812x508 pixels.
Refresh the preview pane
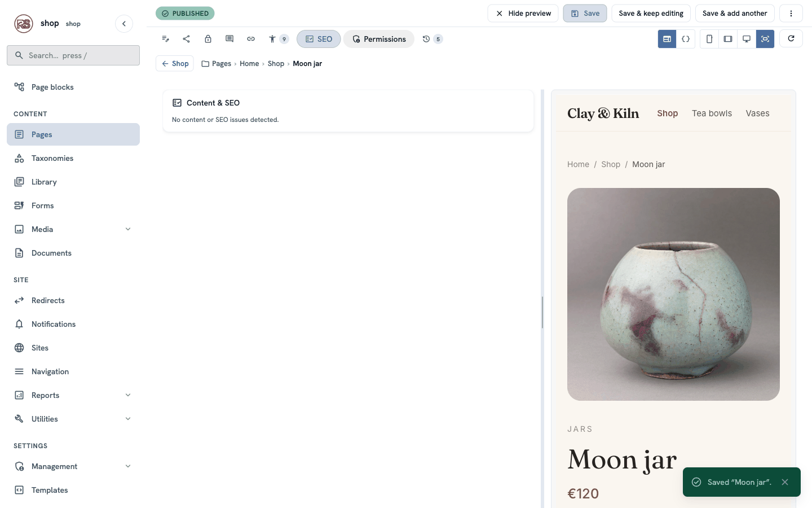coord(791,38)
